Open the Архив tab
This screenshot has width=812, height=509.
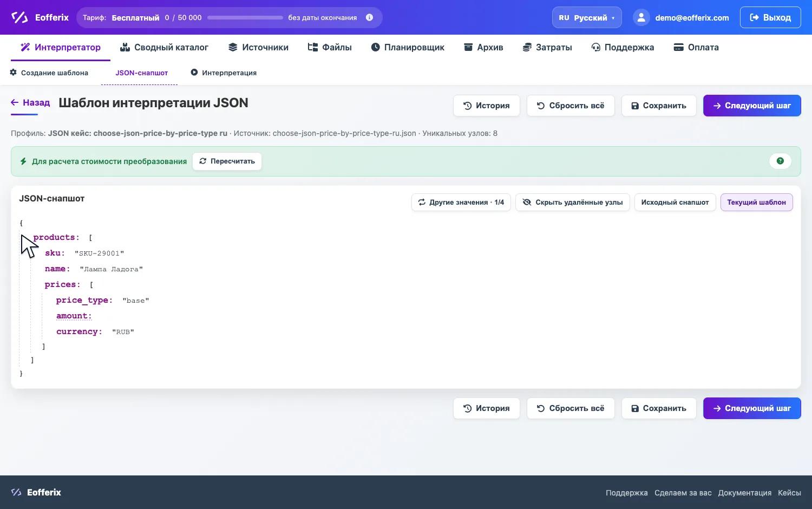pos(483,47)
